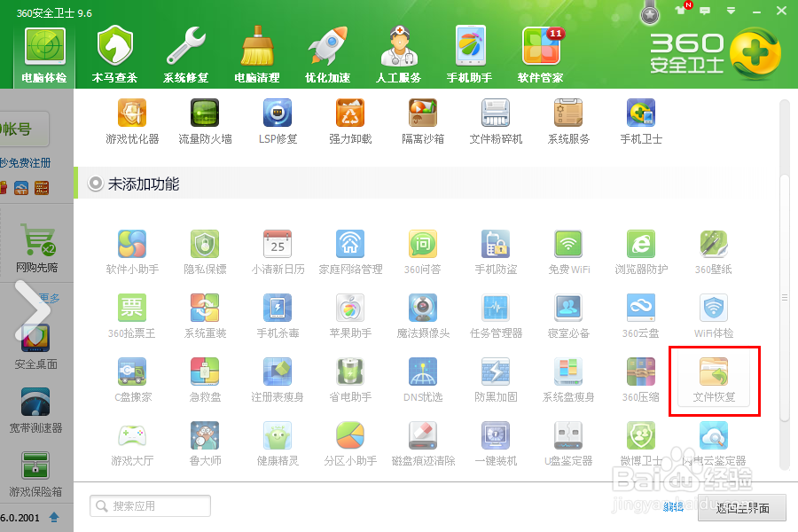This screenshot has height=532, width=798.
Task: Switch to 系统修复 tab
Action: (x=186, y=56)
